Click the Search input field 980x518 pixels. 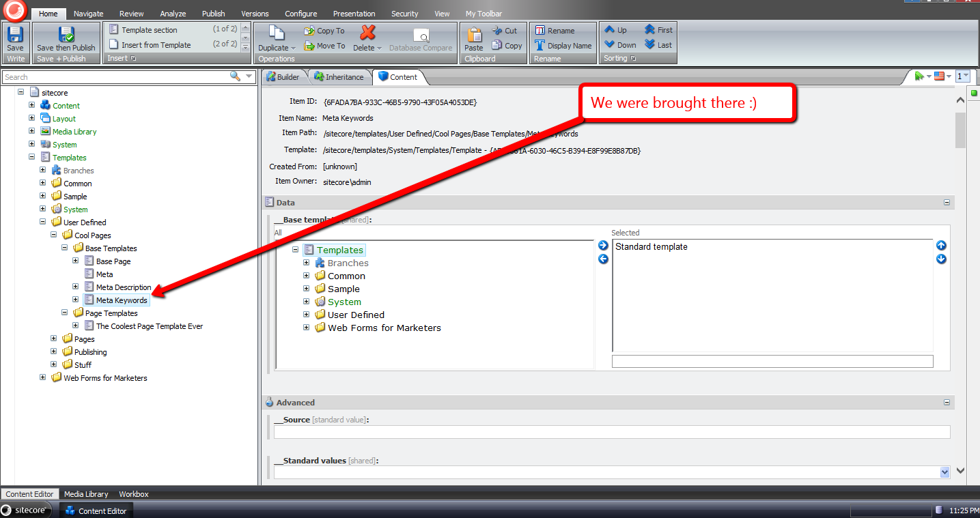pos(116,77)
